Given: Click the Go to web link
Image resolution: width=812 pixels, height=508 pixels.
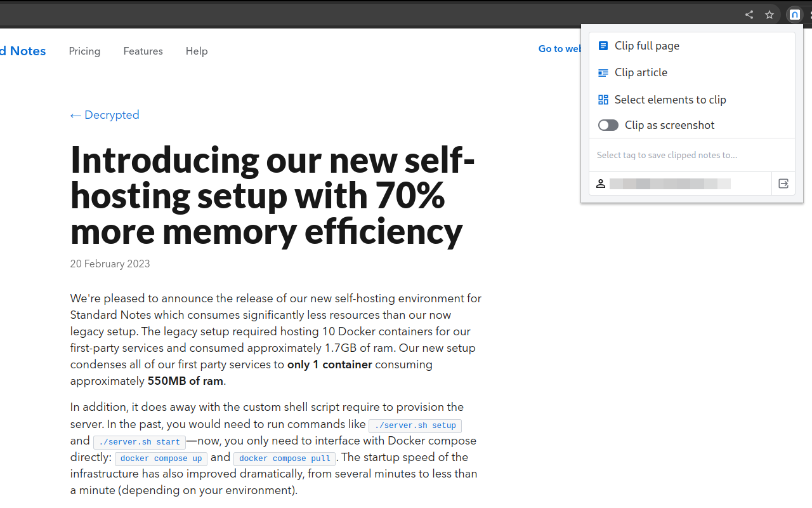Looking at the screenshot, I should (x=560, y=49).
